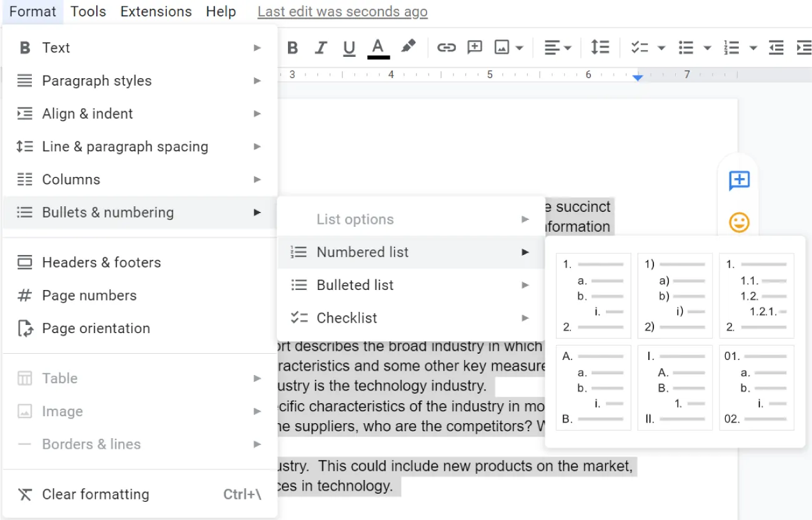Apply italic formatting

click(x=320, y=47)
